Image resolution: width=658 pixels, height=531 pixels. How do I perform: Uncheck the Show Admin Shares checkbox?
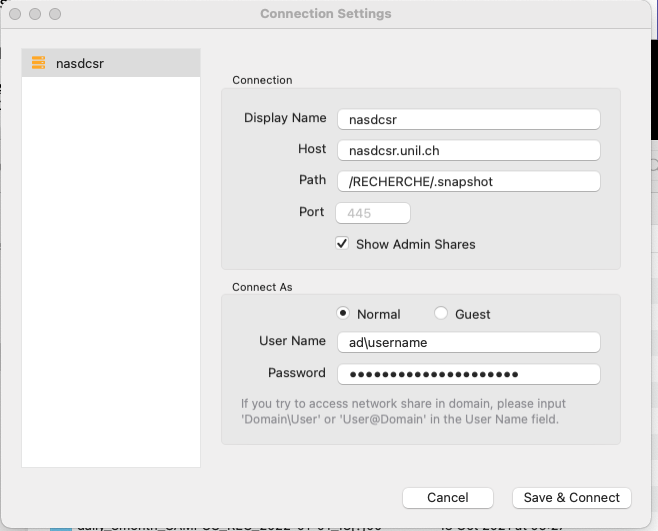(342, 244)
